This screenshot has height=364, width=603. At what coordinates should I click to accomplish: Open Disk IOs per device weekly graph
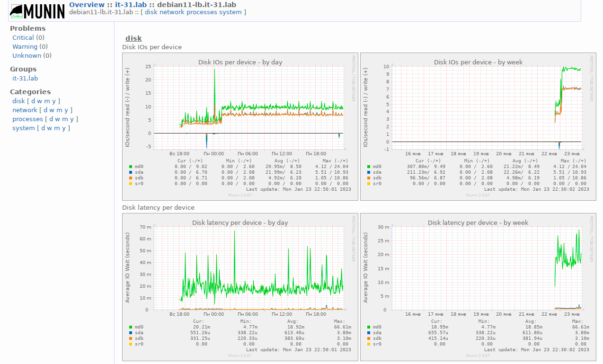(478, 126)
